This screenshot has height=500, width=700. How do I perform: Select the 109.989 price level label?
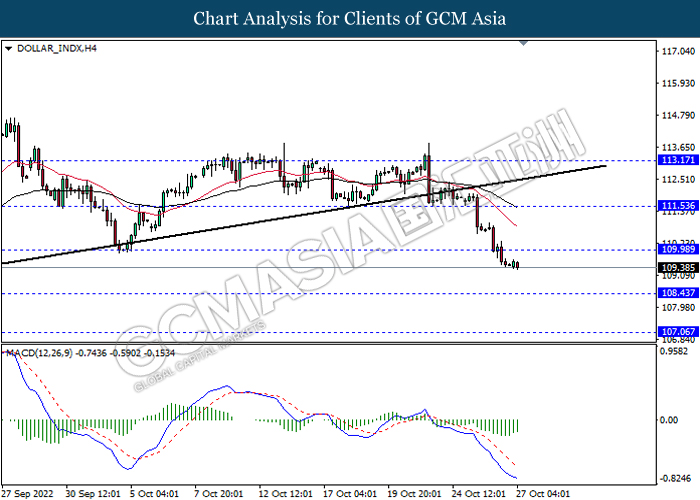click(x=678, y=249)
